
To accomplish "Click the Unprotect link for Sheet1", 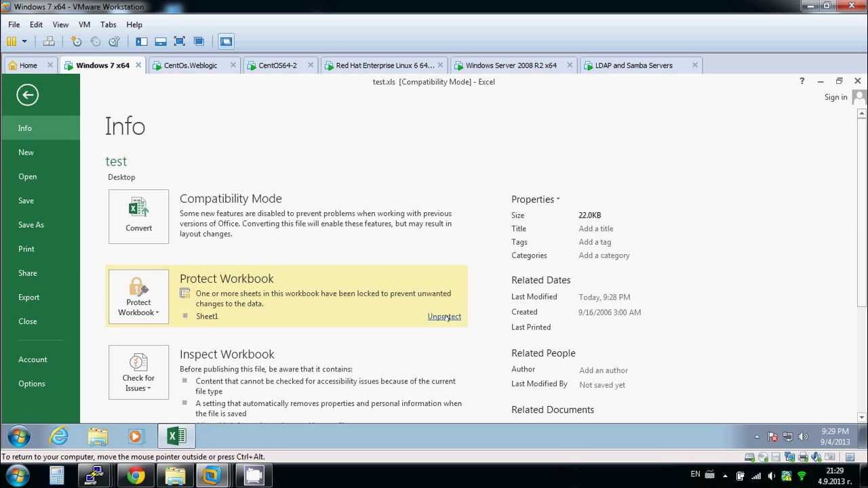I will click(444, 317).
